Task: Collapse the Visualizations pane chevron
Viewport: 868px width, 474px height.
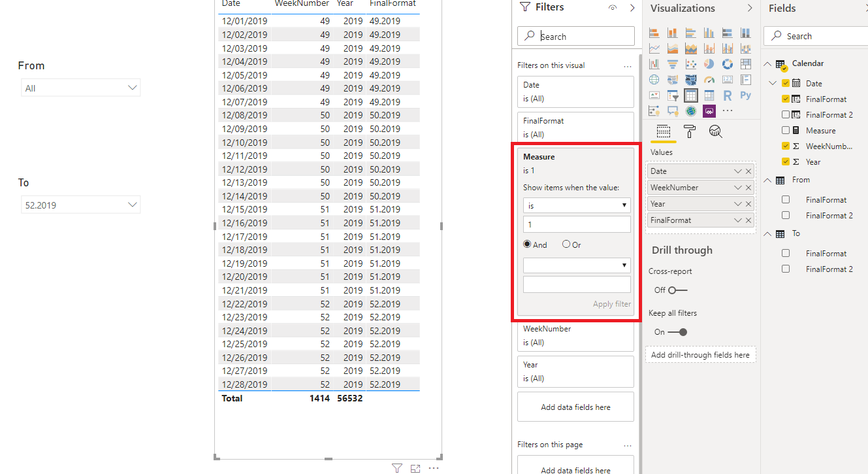Action: coord(750,8)
